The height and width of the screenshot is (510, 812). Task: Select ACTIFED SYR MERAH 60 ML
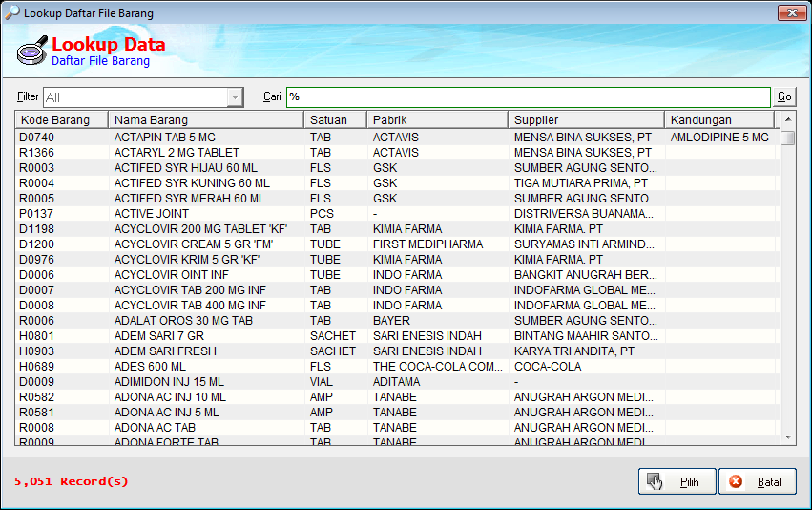click(397, 199)
